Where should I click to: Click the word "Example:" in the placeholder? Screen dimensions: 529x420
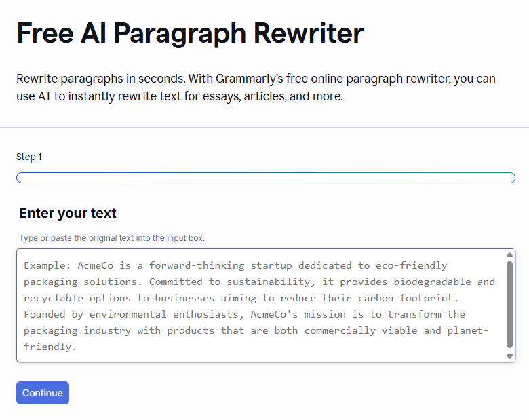tap(47, 265)
